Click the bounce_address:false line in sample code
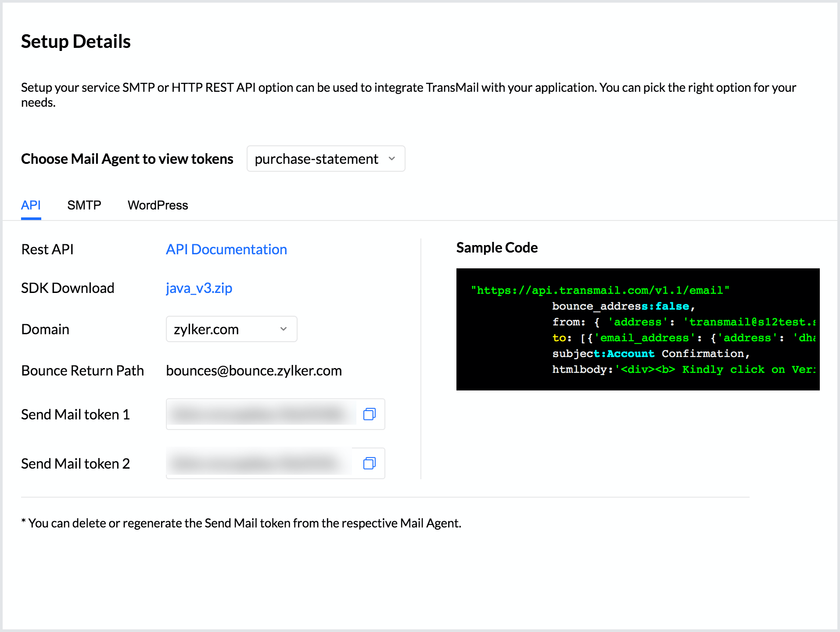The width and height of the screenshot is (840, 632). click(623, 306)
